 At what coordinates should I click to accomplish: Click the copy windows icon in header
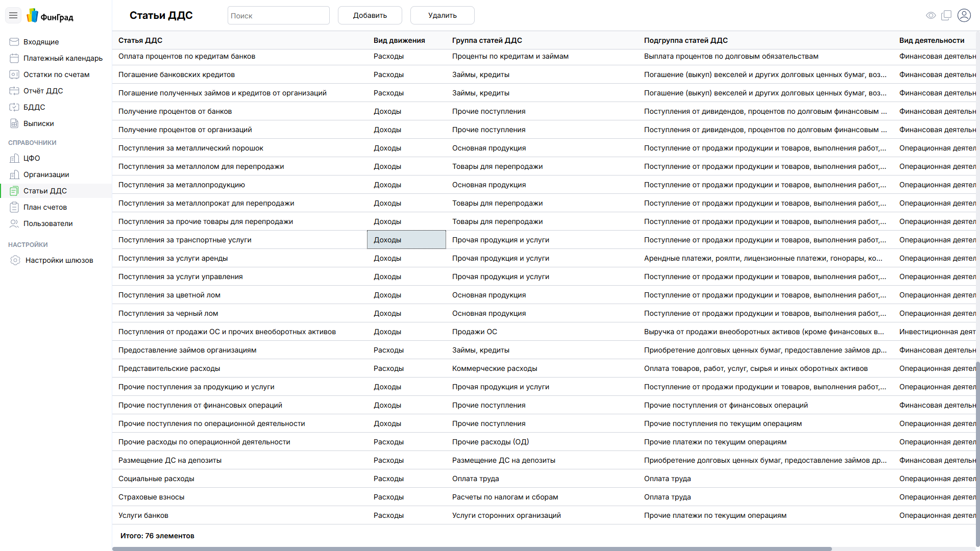pos(946,15)
